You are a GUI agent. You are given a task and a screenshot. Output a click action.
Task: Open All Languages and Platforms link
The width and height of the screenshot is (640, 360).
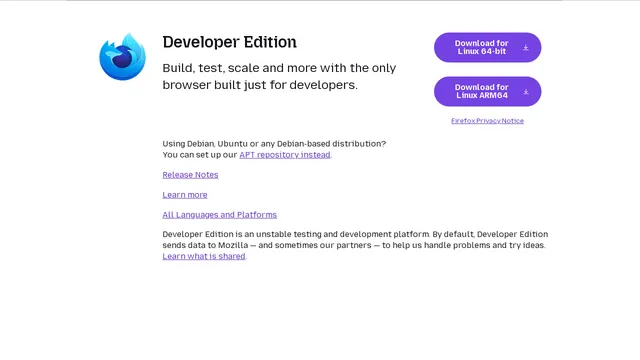click(x=220, y=215)
